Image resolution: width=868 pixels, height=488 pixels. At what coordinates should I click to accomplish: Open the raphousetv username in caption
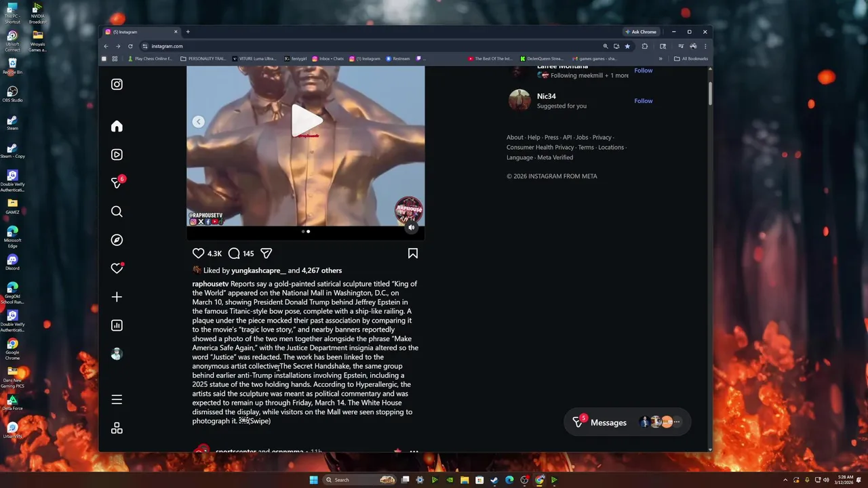tap(210, 284)
